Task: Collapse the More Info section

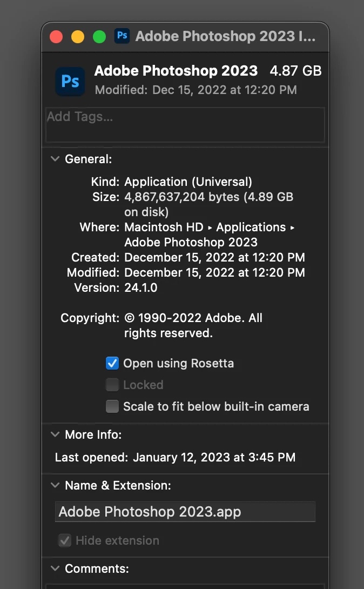Action: pos(55,434)
